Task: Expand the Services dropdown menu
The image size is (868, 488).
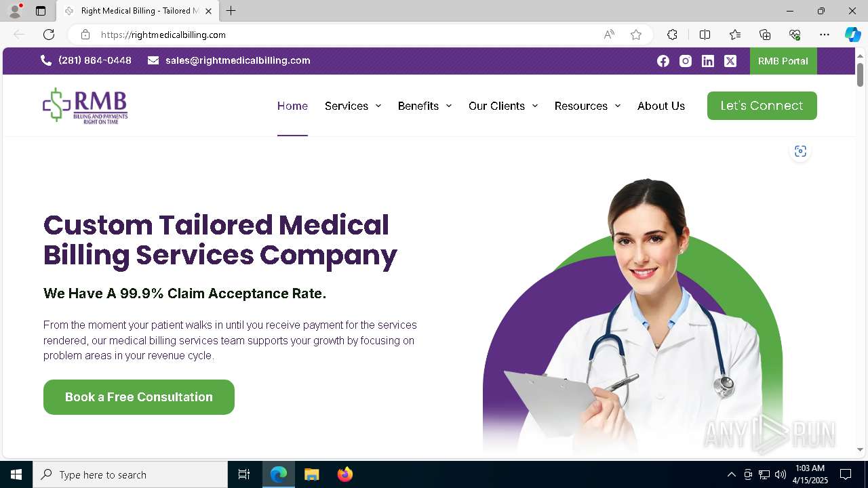Action: (x=353, y=106)
